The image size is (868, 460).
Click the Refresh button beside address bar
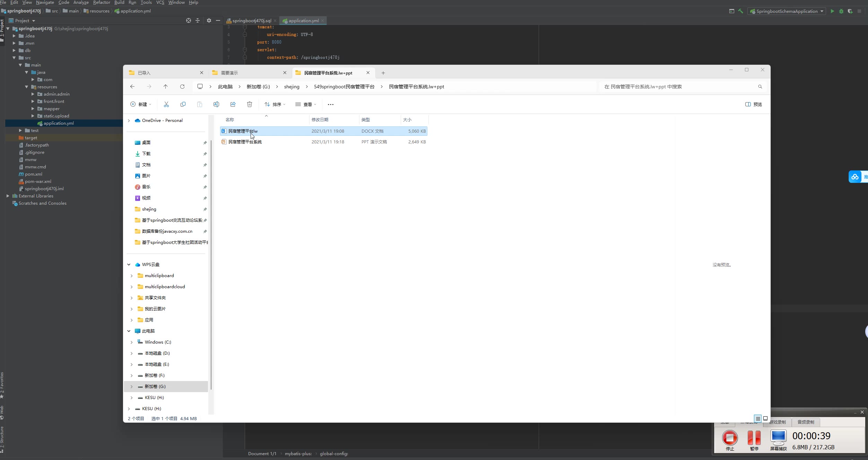tap(182, 87)
